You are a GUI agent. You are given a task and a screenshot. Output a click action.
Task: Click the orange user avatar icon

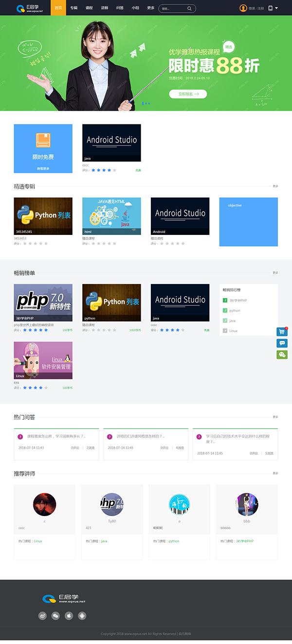pos(243,8)
